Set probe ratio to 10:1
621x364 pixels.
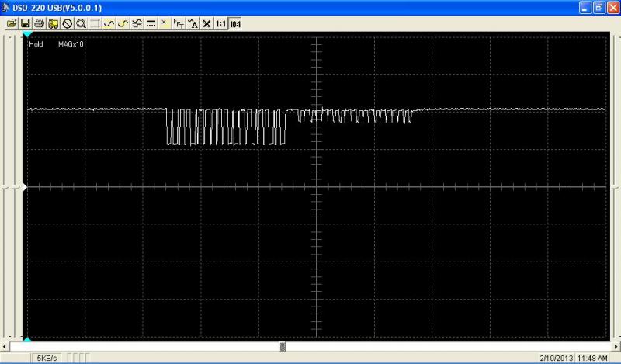pos(235,24)
